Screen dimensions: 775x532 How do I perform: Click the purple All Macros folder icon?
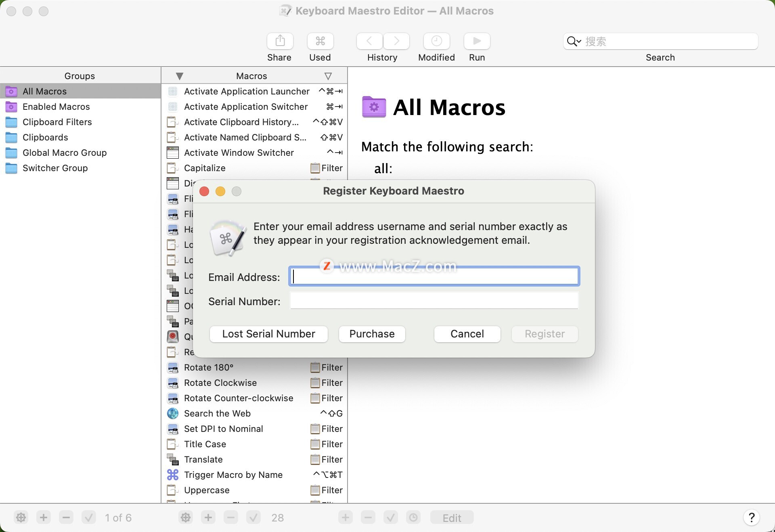374,107
